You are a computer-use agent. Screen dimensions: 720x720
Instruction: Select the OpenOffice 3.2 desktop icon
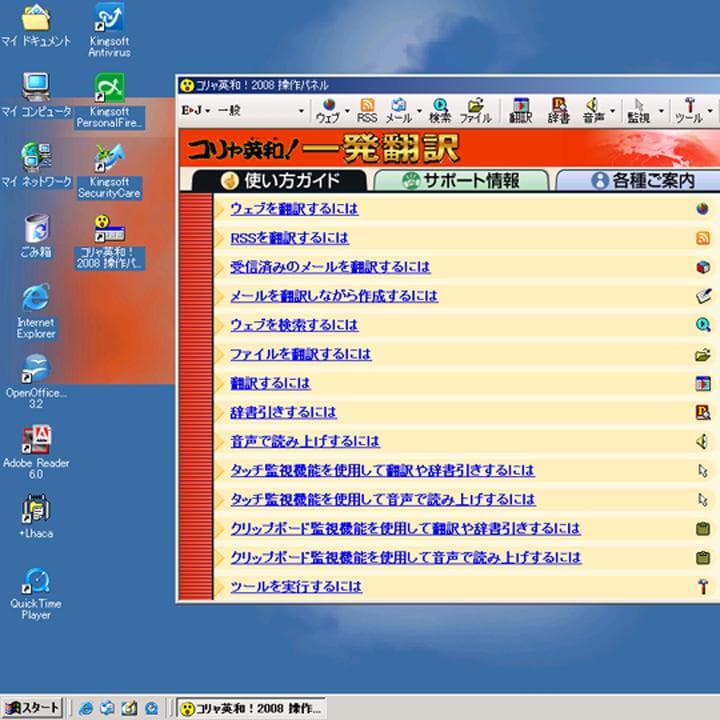[36, 382]
